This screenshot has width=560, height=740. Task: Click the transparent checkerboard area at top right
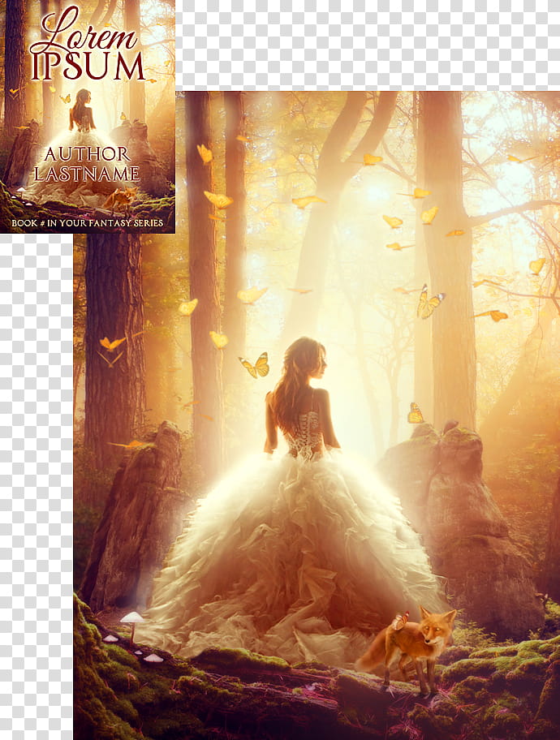365,45
